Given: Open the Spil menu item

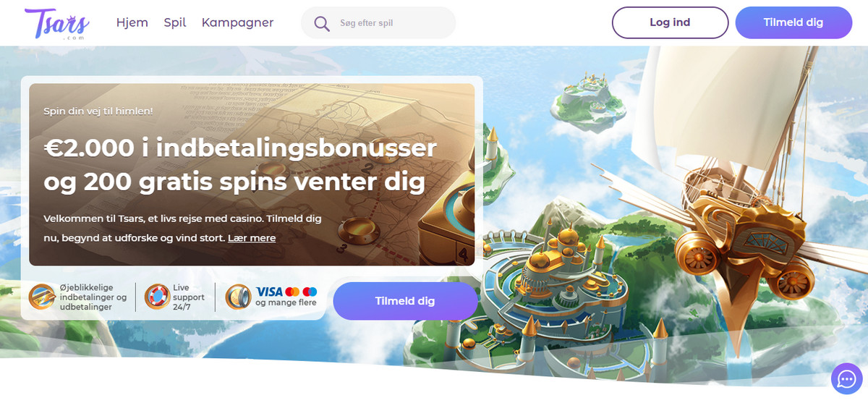Looking at the screenshot, I should coord(175,22).
